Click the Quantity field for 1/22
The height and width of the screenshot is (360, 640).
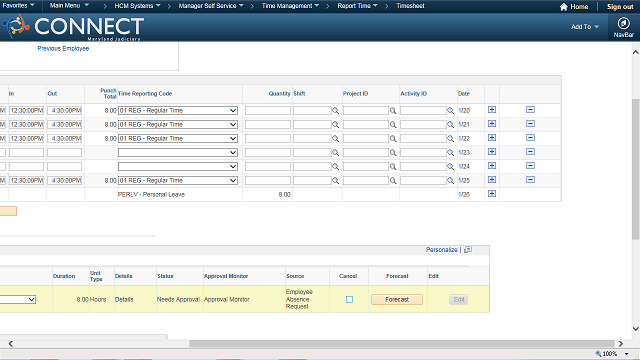[268, 139]
